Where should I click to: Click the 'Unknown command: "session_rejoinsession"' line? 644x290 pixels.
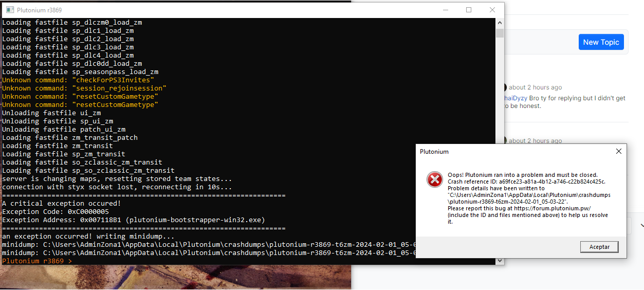pos(84,88)
